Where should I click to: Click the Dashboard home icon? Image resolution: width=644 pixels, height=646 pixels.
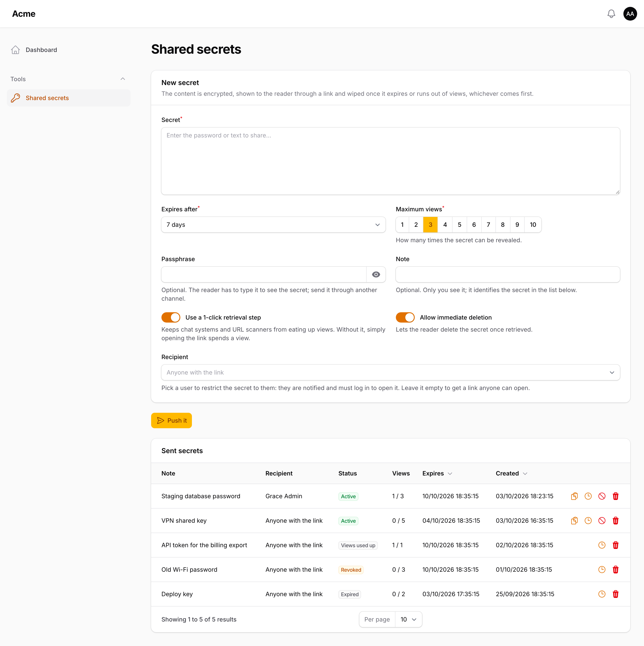[15, 50]
